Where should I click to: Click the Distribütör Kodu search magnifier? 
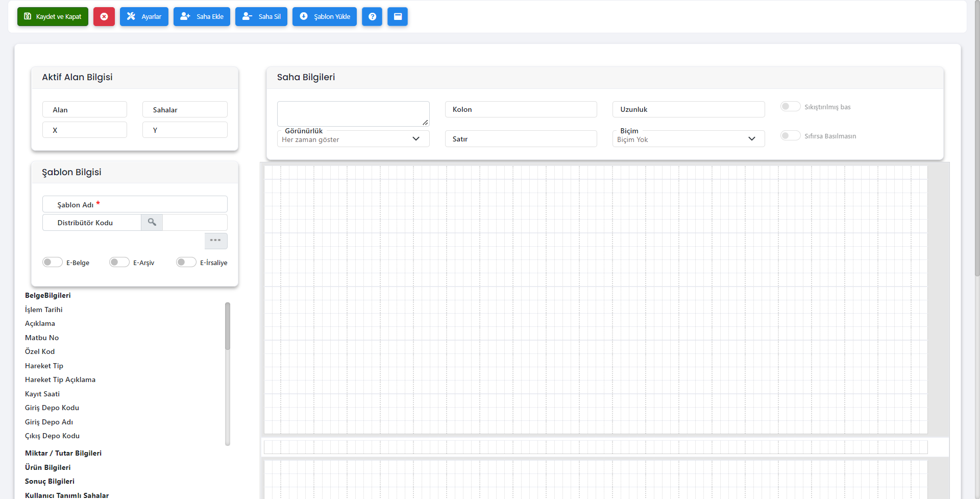152,222
